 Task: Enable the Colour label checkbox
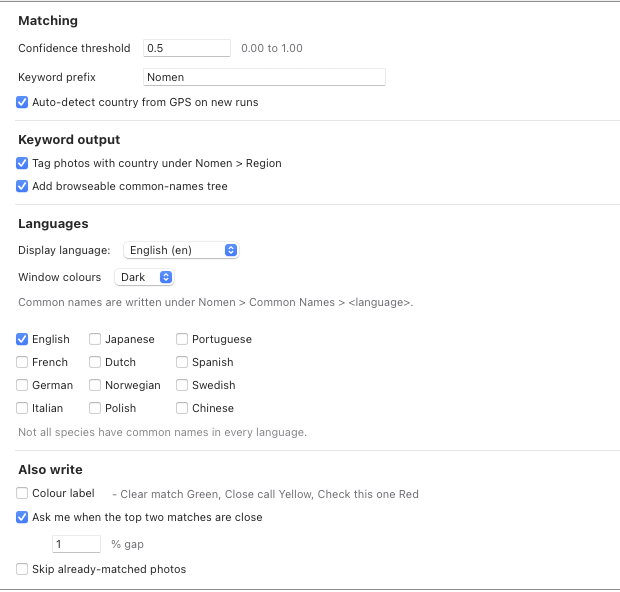[22, 493]
